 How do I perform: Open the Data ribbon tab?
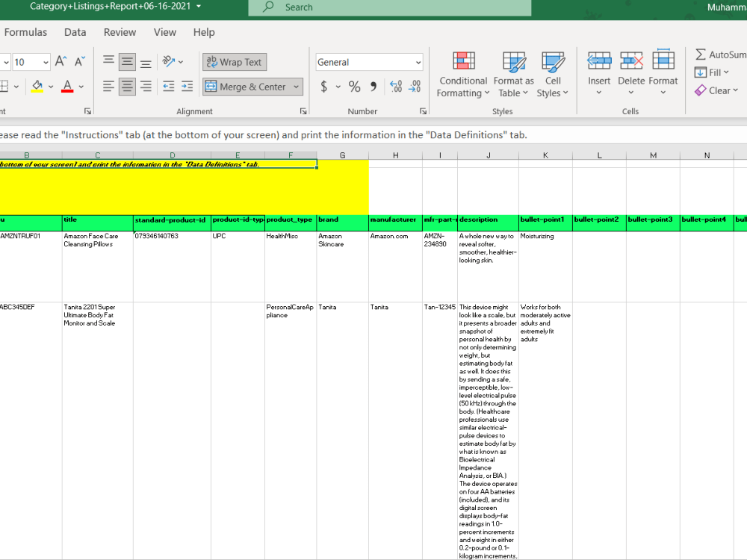[x=75, y=32]
